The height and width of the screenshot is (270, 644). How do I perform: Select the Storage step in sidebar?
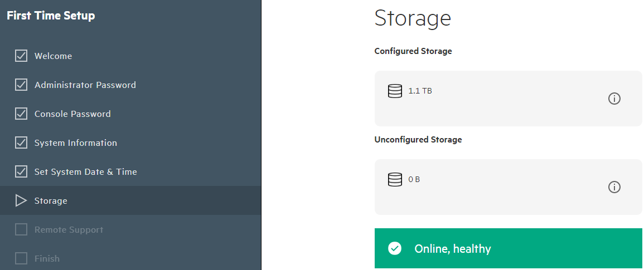click(130, 200)
